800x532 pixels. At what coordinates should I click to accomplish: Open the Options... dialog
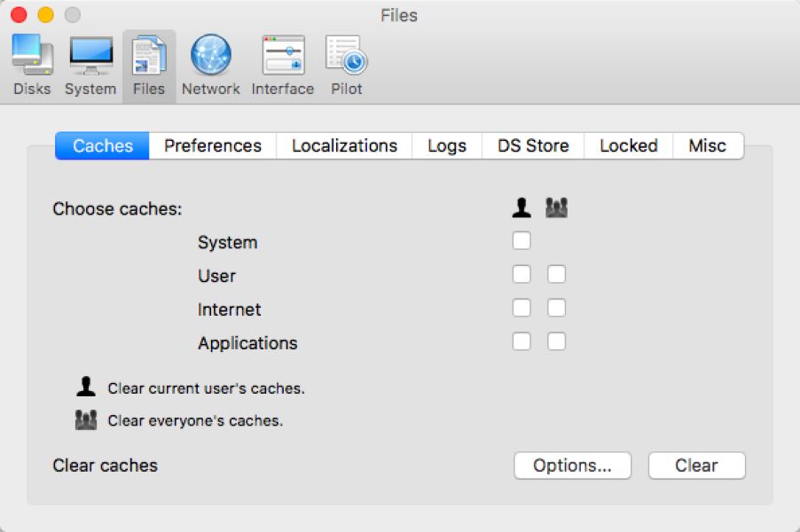(572, 465)
